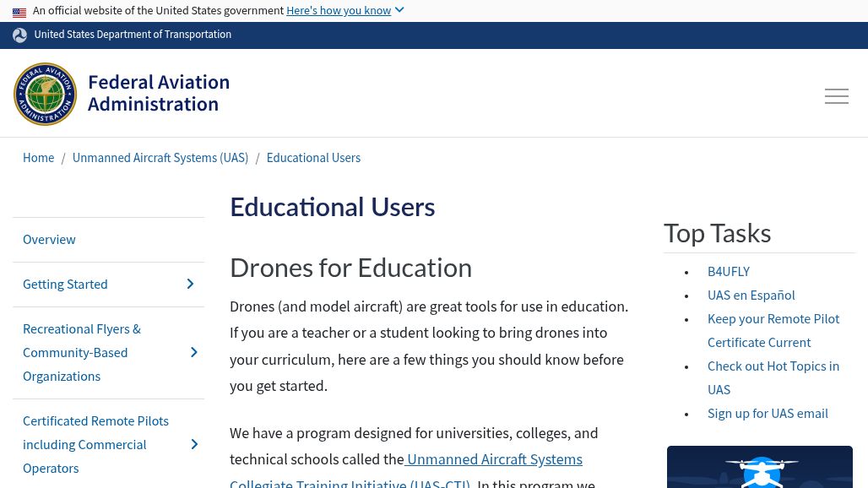This screenshot has height=488, width=868.
Task: Go to the Home breadcrumb
Action: click(38, 158)
